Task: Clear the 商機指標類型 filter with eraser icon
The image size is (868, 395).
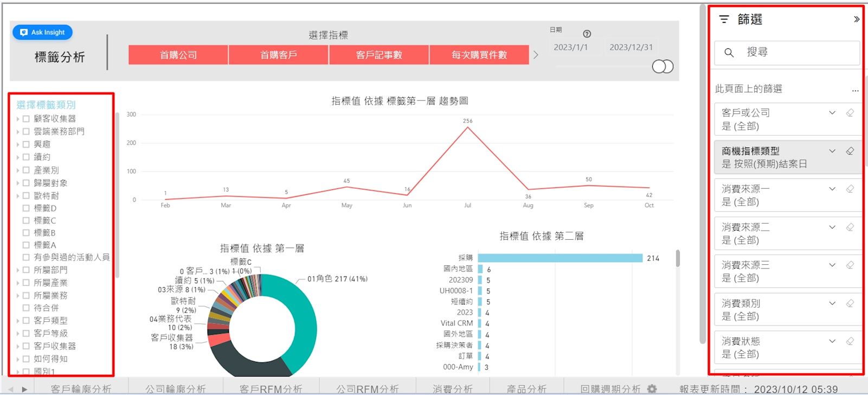Action: pyautogui.click(x=850, y=151)
